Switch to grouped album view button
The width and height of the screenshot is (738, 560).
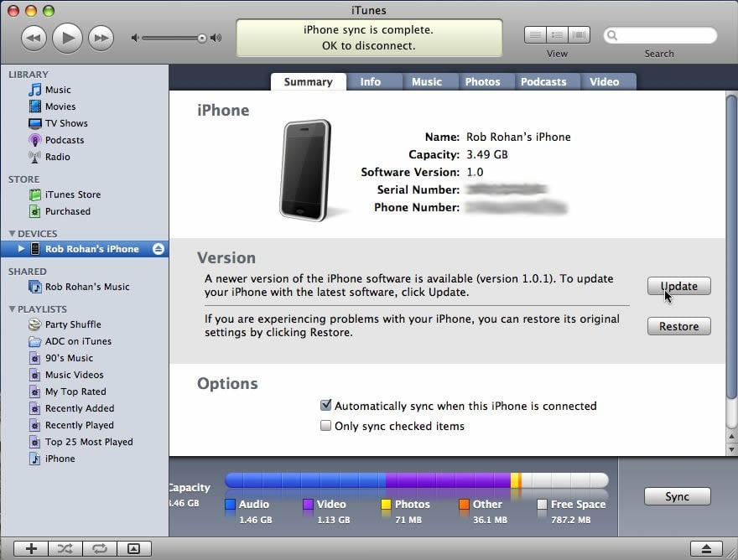click(557, 35)
